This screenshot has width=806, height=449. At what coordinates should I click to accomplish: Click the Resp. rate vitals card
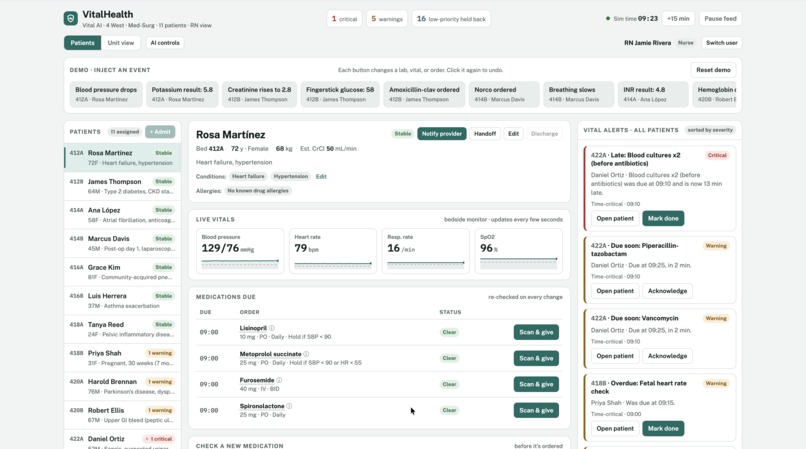pyautogui.click(x=426, y=250)
